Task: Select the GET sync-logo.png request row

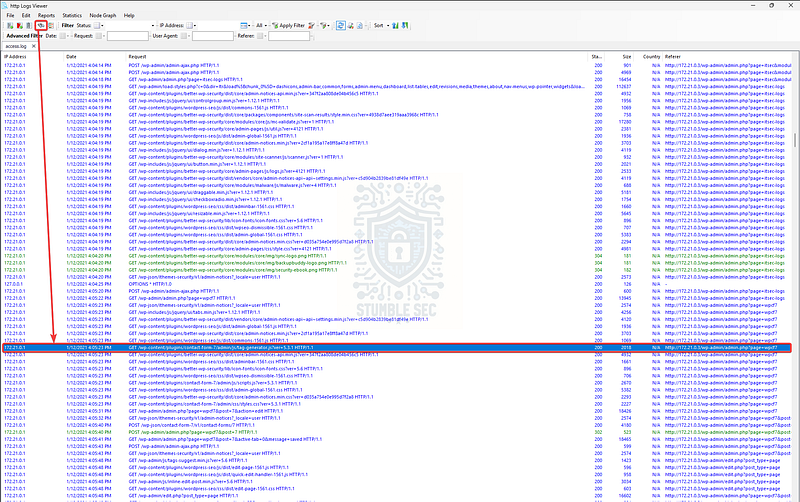Action: 396,256
